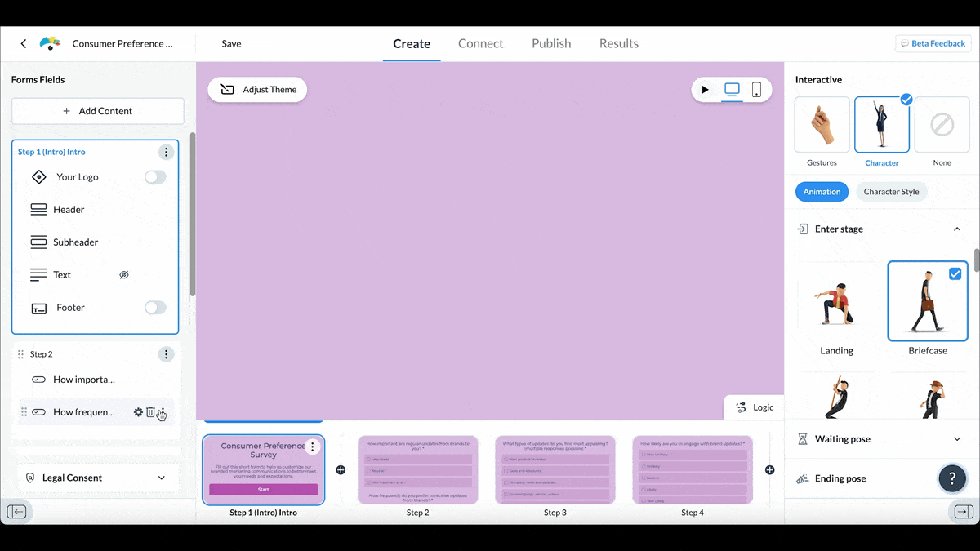Click the Ending pose icon

click(x=802, y=479)
